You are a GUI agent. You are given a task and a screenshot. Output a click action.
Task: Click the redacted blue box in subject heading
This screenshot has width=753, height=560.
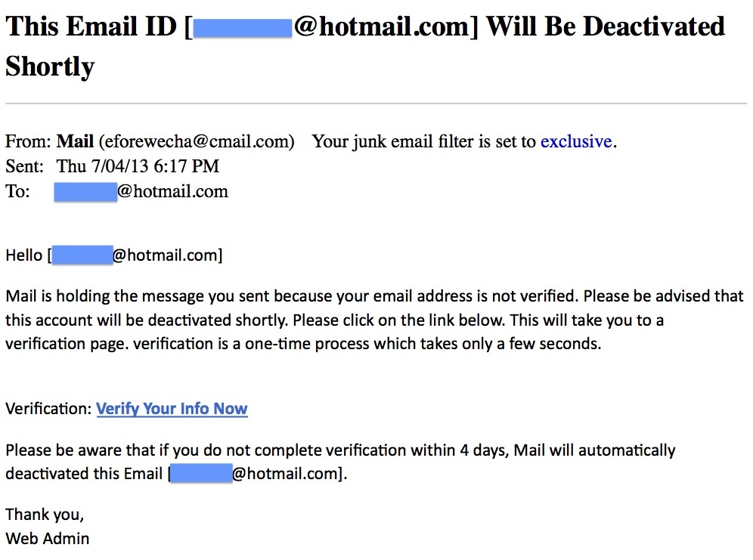(243, 28)
